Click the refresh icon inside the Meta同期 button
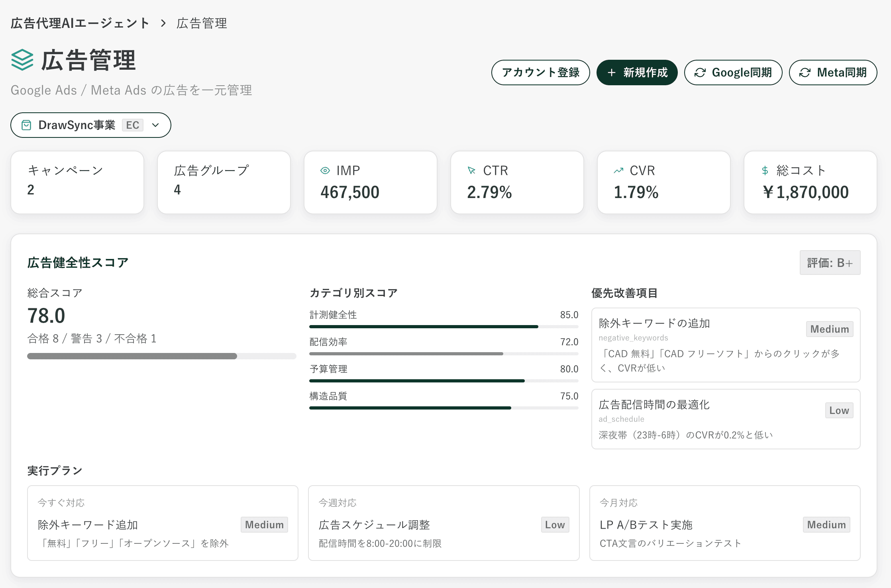 click(805, 73)
